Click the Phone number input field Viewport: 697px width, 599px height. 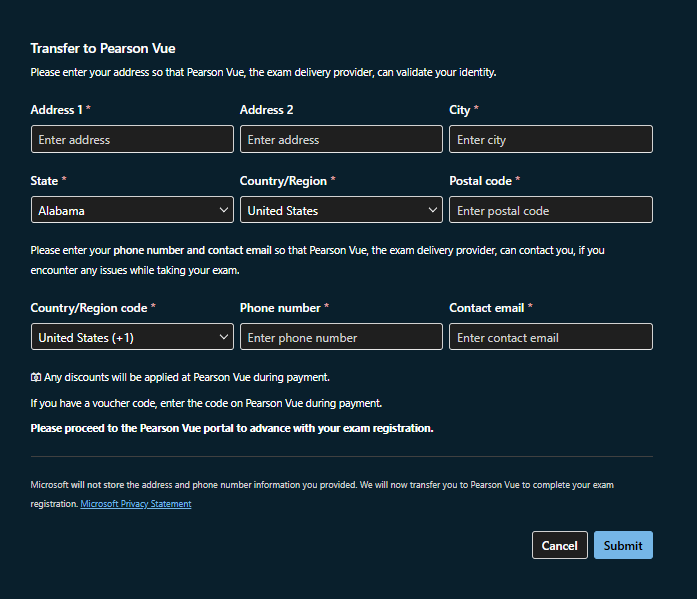341,337
